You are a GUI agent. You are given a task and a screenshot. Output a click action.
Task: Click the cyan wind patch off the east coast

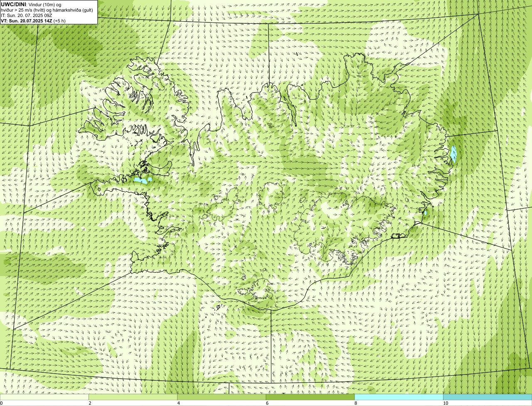click(454, 154)
